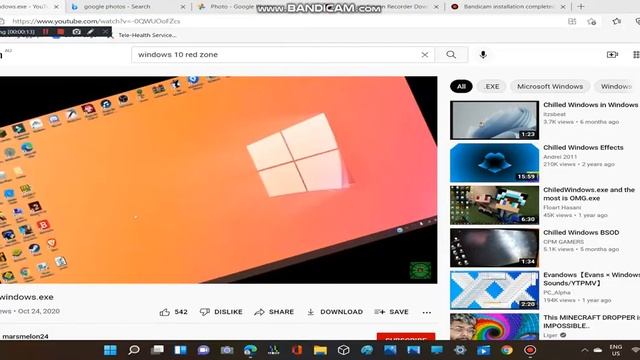
Task: Open marsmelon24 channel name
Action: [x=25, y=336]
